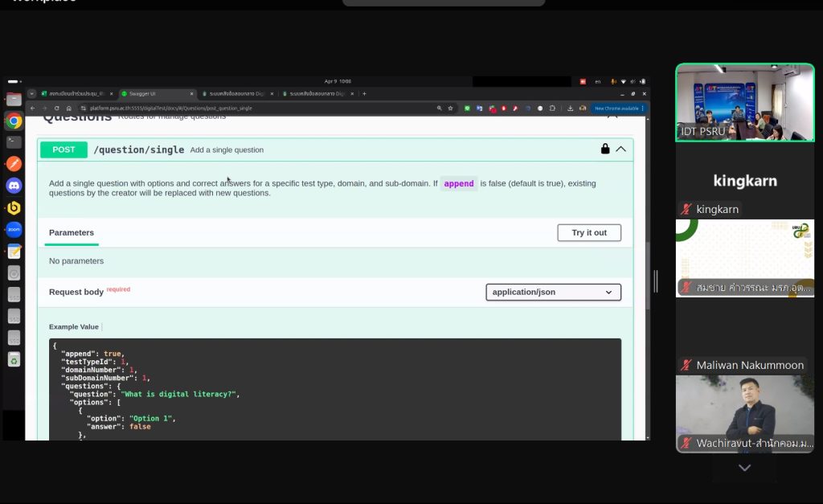Open the Chrome tab search dropdown
The width and height of the screenshot is (823, 504).
[32, 93]
